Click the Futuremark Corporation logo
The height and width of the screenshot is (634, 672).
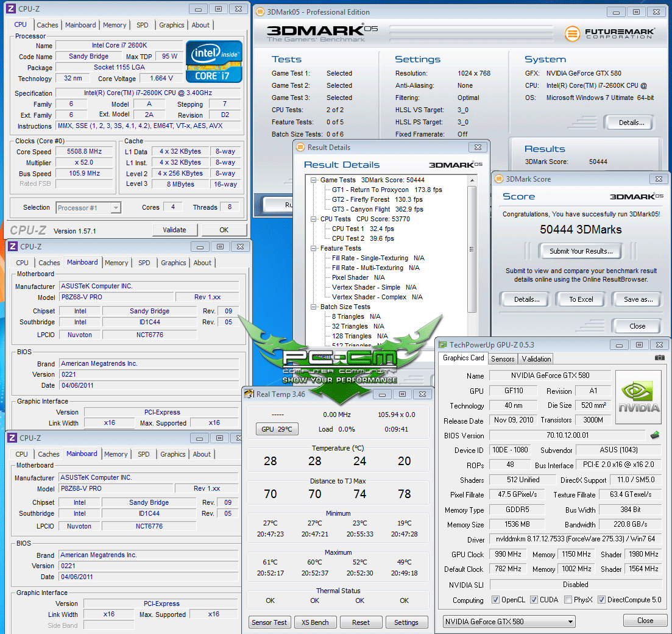[x=609, y=34]
